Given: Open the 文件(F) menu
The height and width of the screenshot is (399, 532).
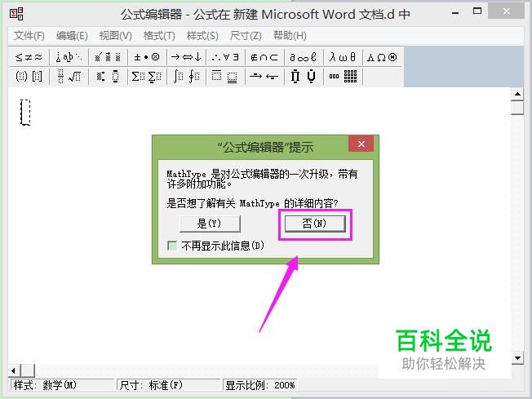Looking at the screenshot, I should coord(29,36).
